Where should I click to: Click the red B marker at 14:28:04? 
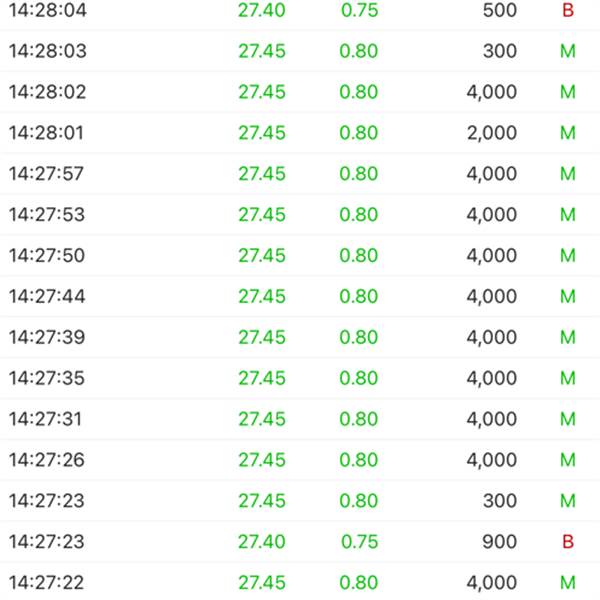tap(568, 10)
